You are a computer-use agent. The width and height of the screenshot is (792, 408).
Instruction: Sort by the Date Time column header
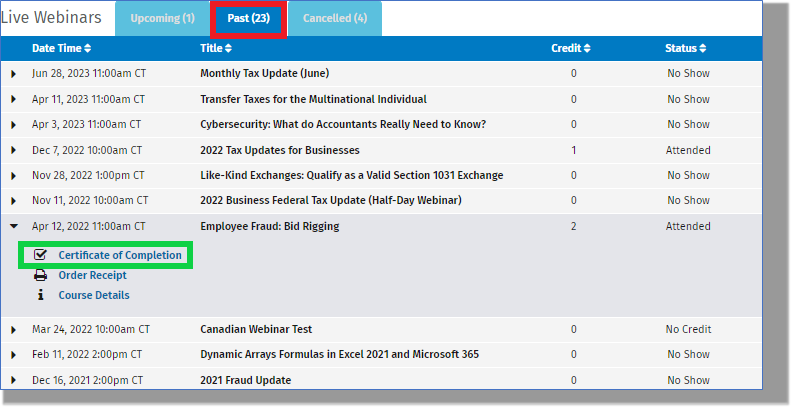pos(62,48)
